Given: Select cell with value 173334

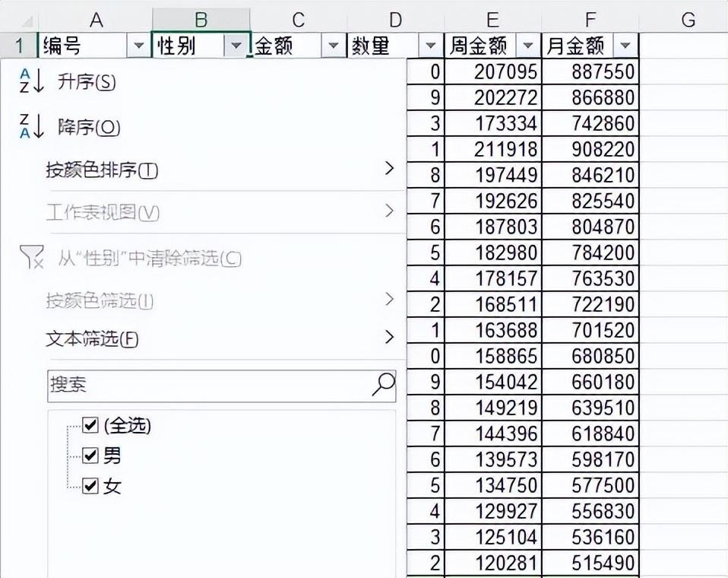Looking at the screenshot, I should 493,123.
